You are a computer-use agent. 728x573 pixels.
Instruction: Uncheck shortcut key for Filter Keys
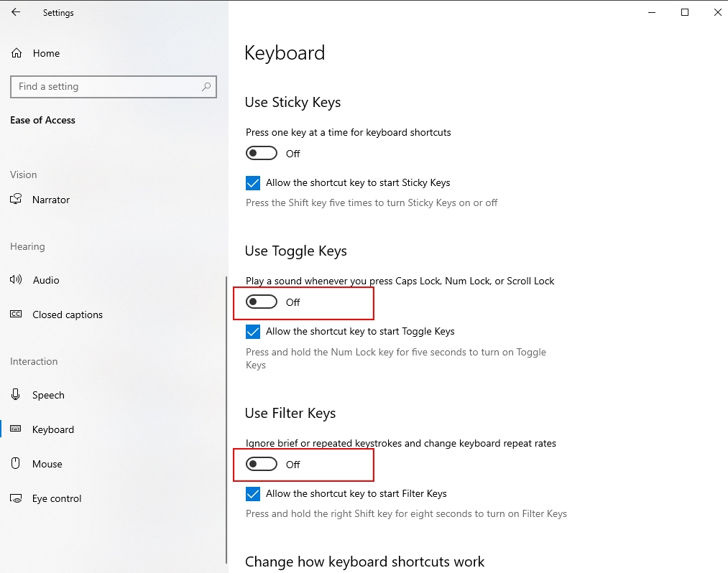click(253, 494)
